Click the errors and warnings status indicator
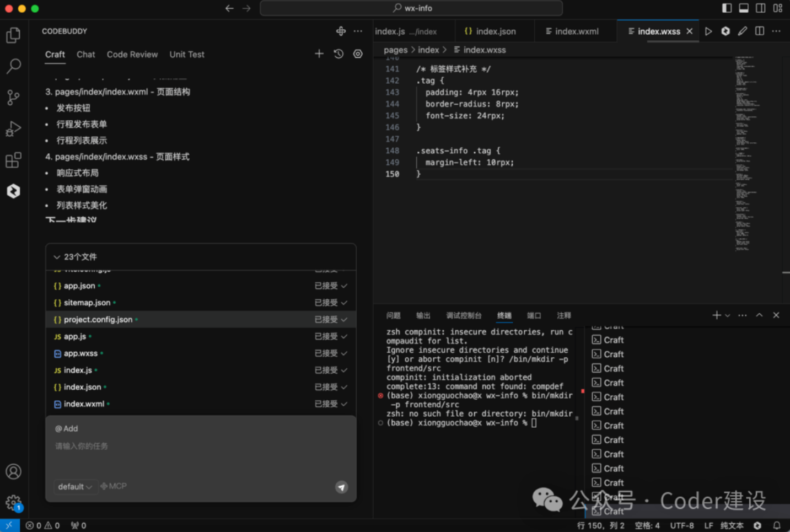790x532 pixels. pyautogui.click(x=43, y=525)
